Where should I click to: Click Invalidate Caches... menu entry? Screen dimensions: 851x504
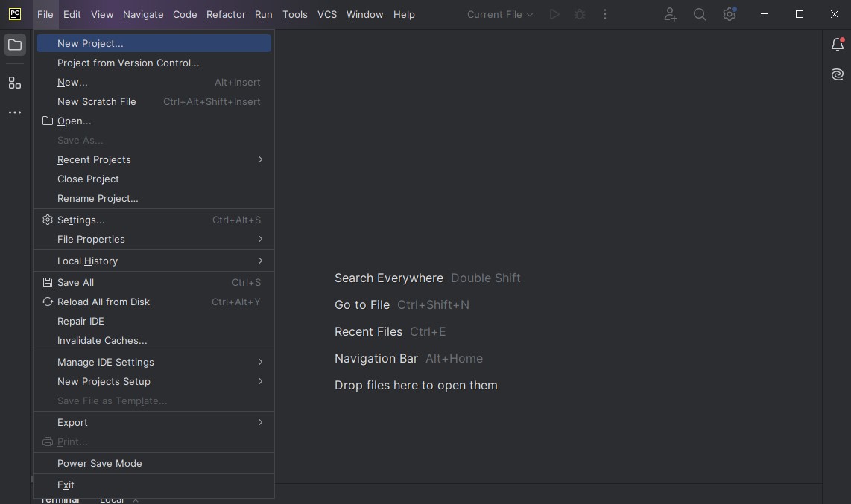coord(102,340)
